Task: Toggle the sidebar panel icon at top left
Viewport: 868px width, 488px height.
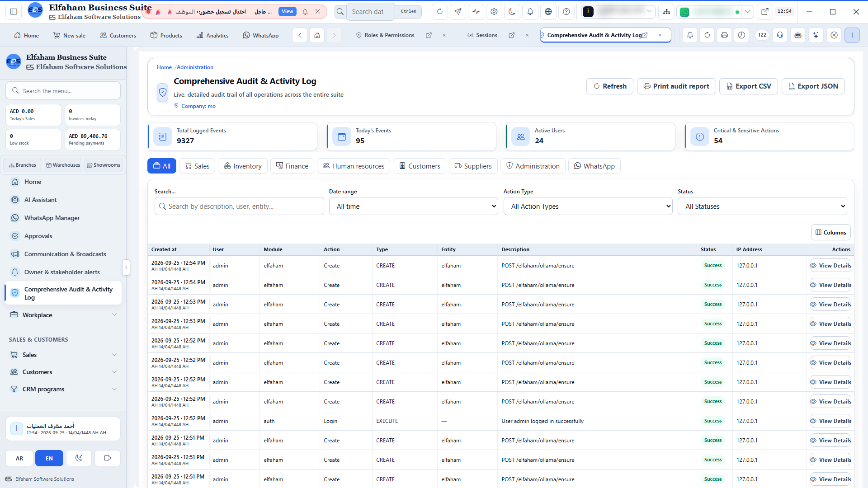Action: tap(14, 12)
